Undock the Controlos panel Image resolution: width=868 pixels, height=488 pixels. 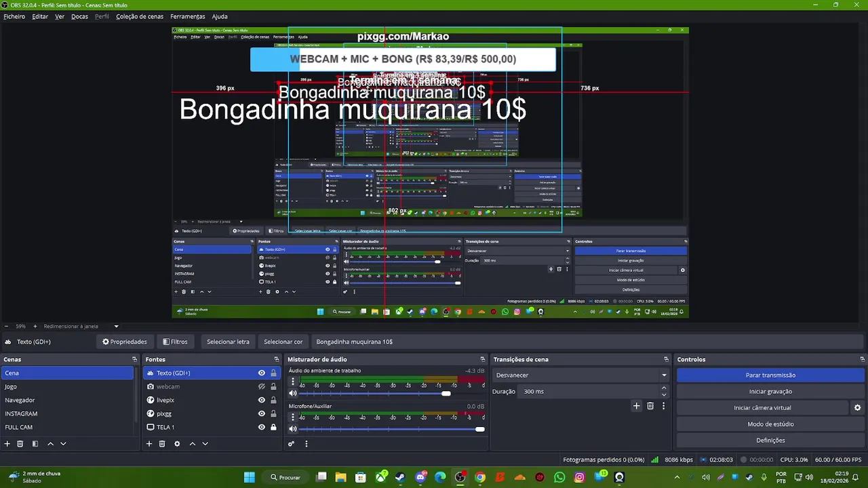pos(862,359)
